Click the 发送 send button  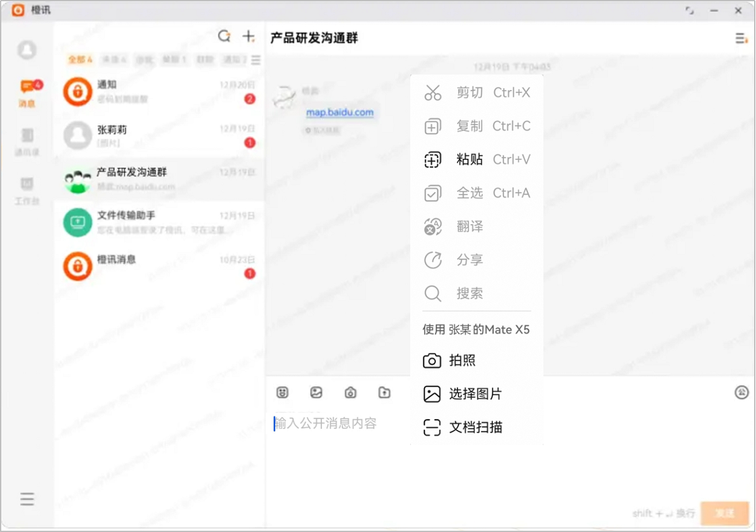(724, 513)
